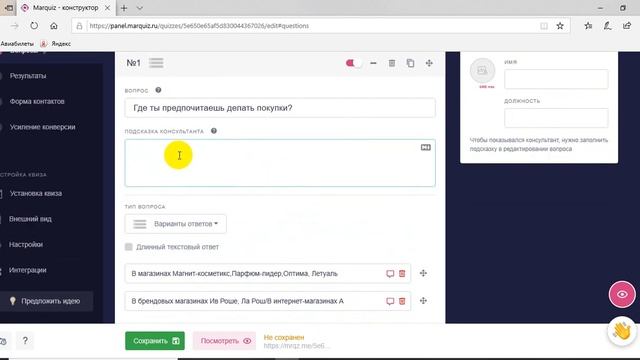Click add notes pen icon
Screen dimensions: 640x360
pos(607,26)
